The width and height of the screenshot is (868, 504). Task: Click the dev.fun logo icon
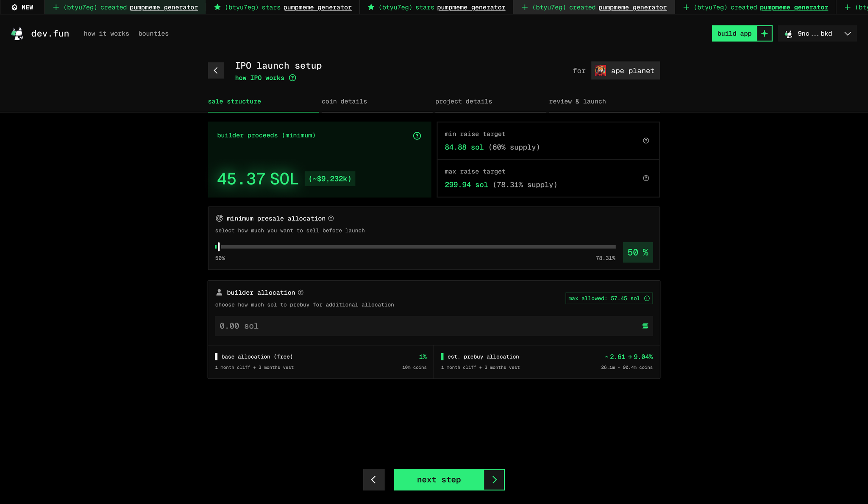(17, 33)
